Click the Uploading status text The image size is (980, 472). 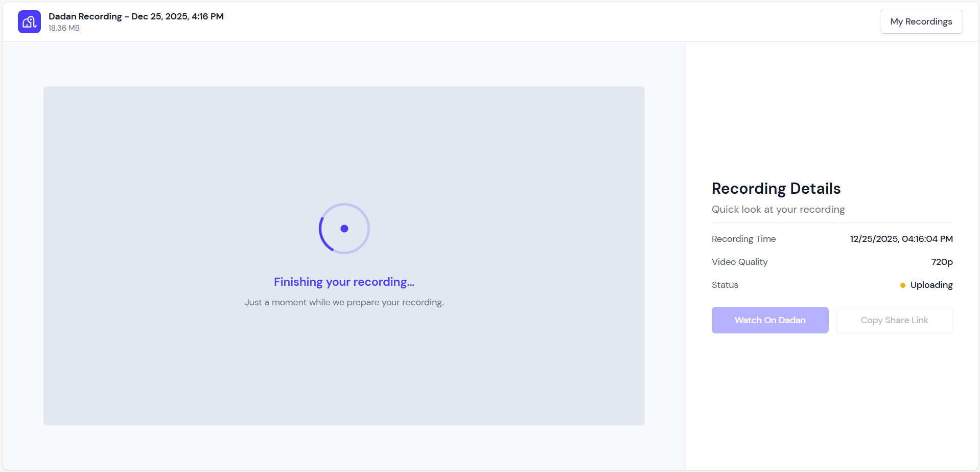pyautogui.click(x=931, y=285)
